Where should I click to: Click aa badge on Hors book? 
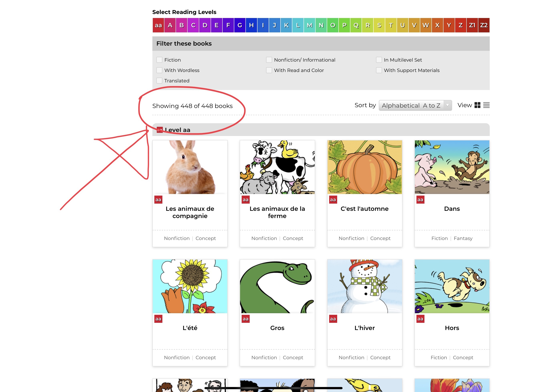(x=420, y=319)
